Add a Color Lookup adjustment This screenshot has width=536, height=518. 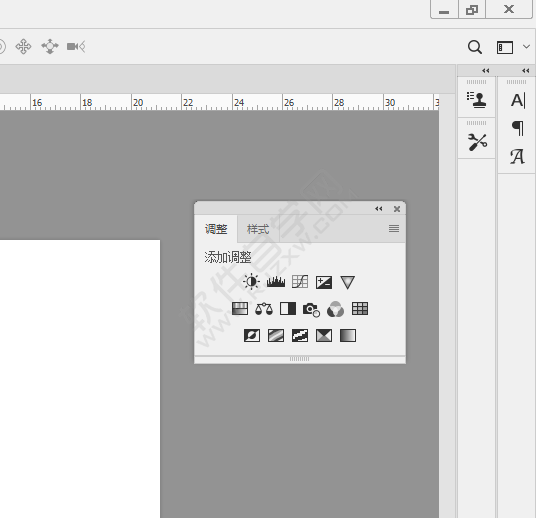point(360,309)
